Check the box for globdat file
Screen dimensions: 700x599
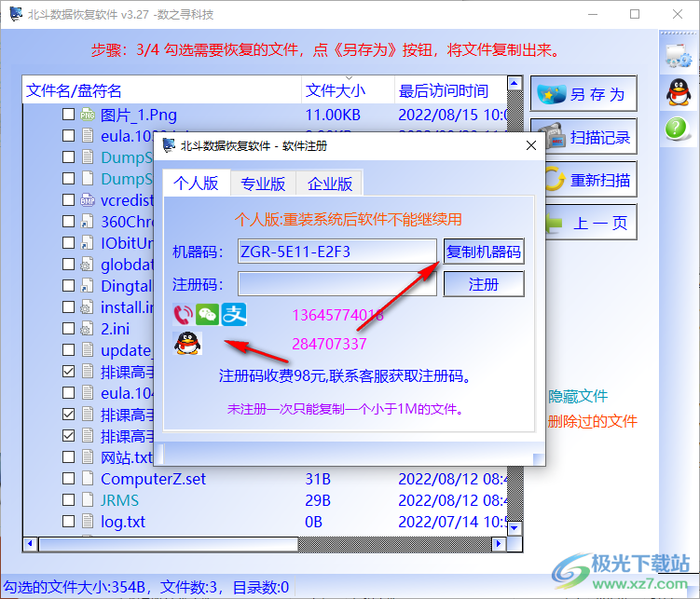(x=68, y=265)
